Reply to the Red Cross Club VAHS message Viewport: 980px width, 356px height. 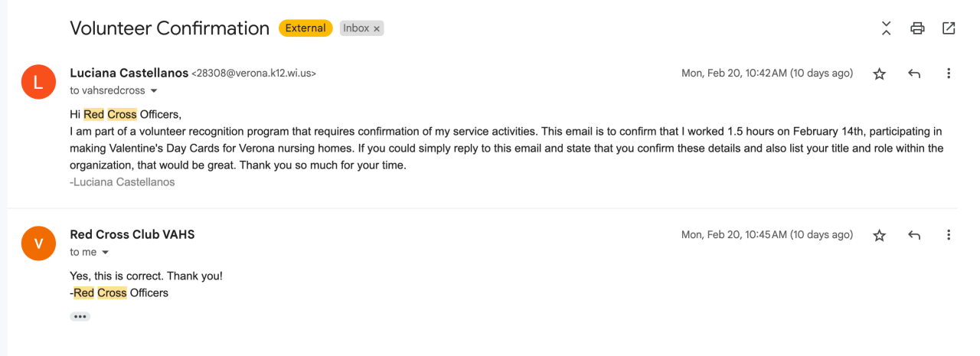pyautogui.click(x=913, y=235)
